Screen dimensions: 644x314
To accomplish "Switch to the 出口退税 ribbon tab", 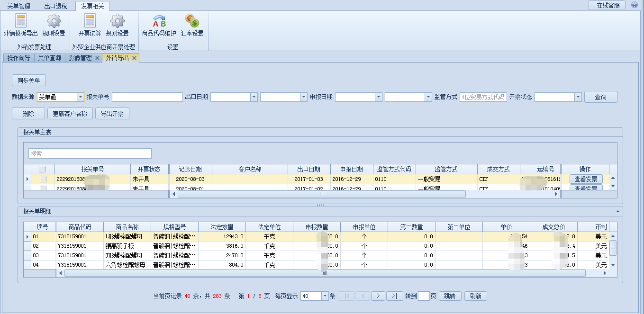I will pyautogui.click(x=55, y=6).
